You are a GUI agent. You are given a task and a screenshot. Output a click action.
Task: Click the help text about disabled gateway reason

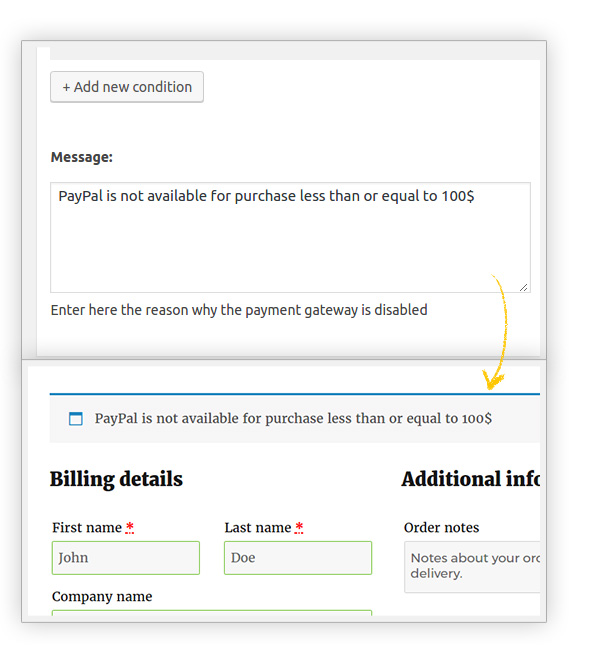pyautogui.click(x=239, y=310)
